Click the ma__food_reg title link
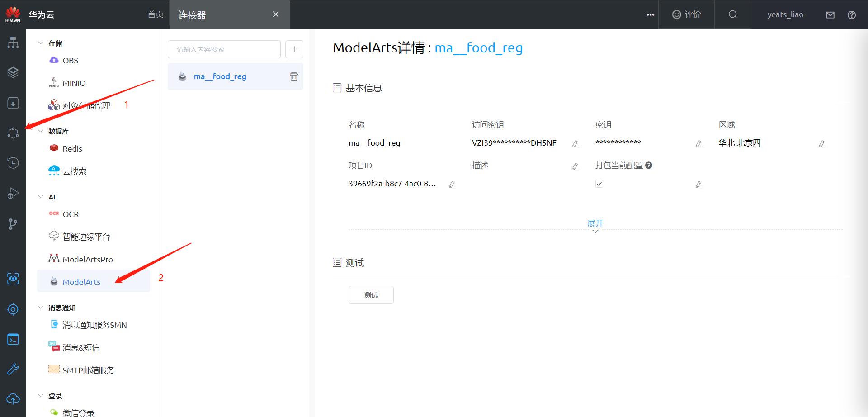Image resolution: width=868 pixels, height=417 pixels. click(479, 47)
